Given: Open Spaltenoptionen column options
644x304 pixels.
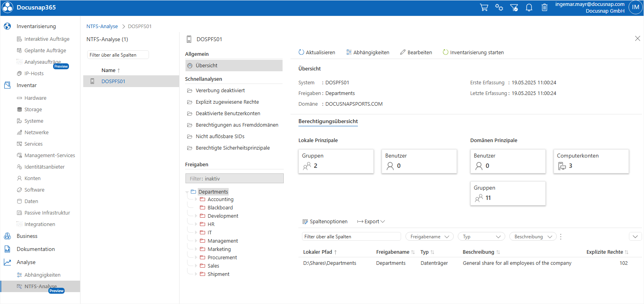Looking at the screenshot, I should [x=325, y=222].
